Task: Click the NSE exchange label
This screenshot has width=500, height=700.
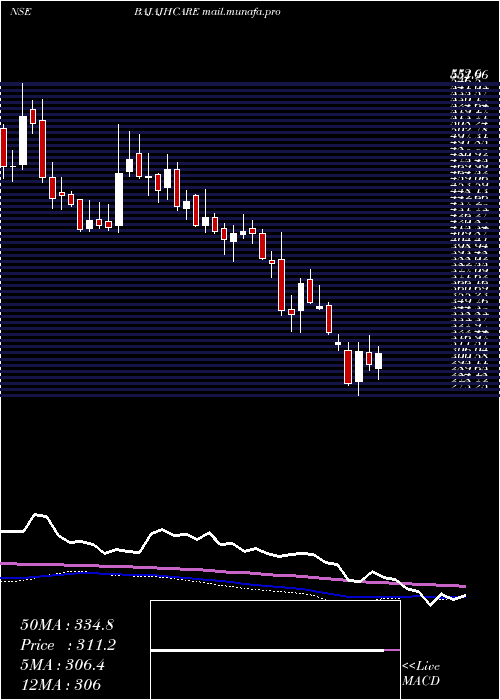Action: pyautogui.click(x=21, y=12)
